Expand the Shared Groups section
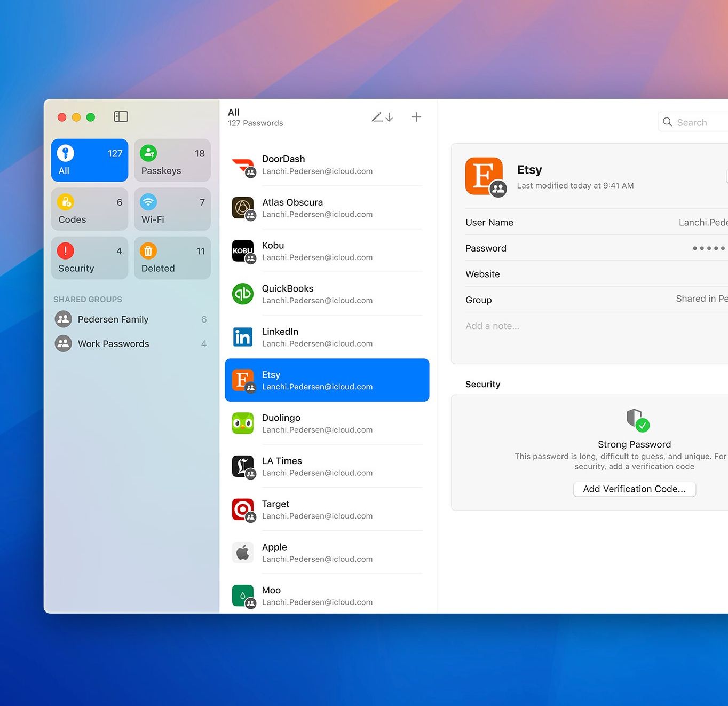The height and width of the screenshot is (706, 728). click(88, 299)
